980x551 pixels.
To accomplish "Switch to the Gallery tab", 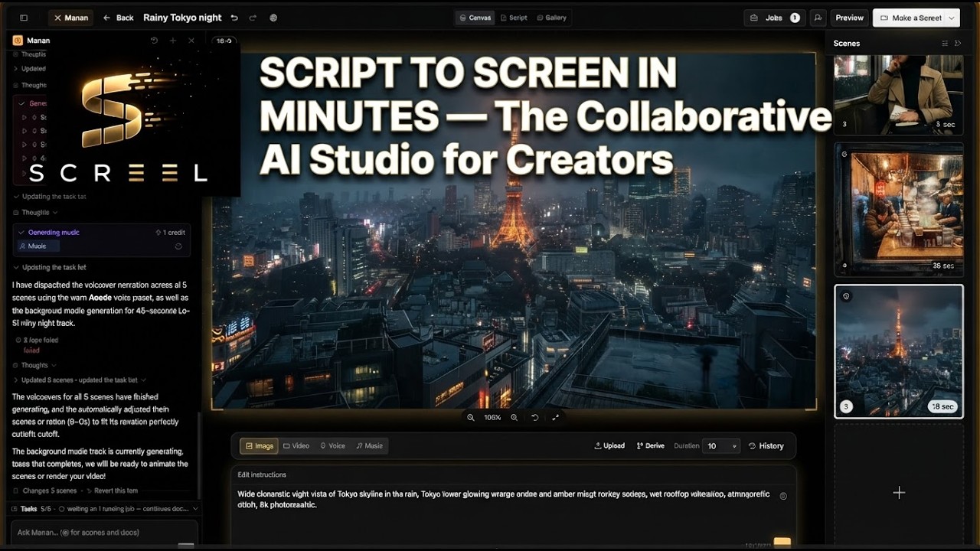I will click(552, 18).
